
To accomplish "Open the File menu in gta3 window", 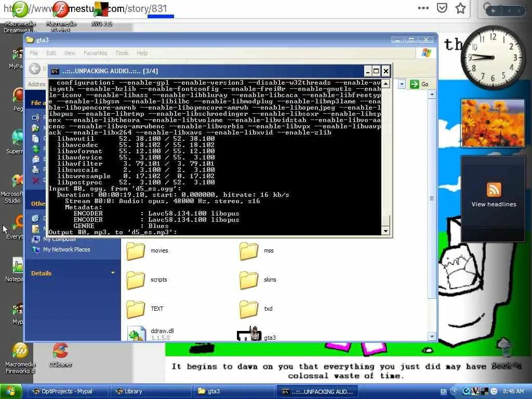I will click(x=34, y=53).
